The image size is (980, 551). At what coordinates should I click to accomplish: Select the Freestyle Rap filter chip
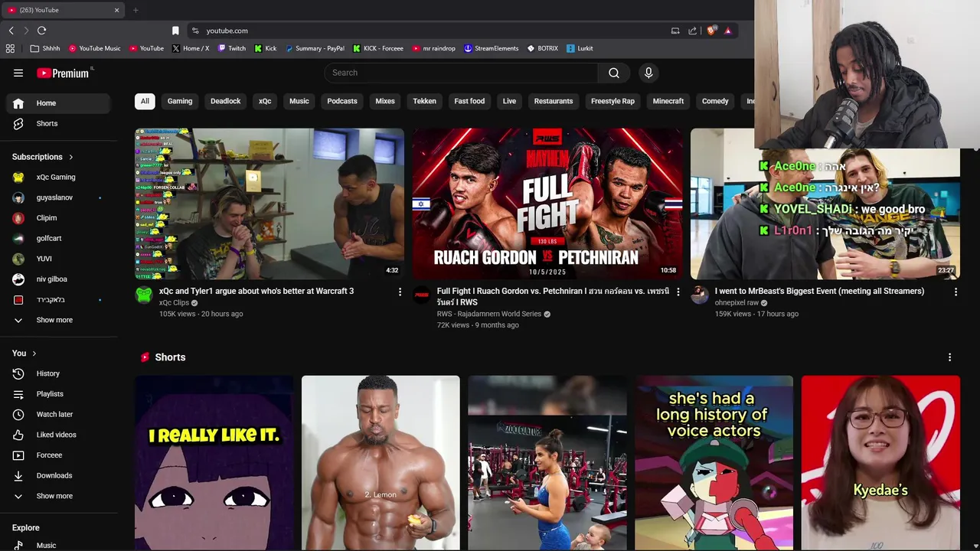612,101
